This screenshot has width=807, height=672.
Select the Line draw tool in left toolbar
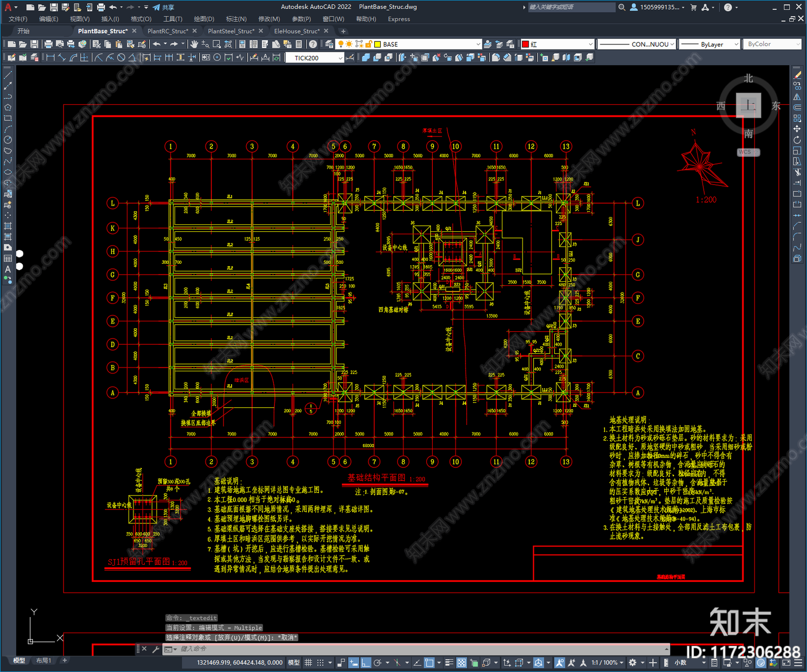point(8,75)
